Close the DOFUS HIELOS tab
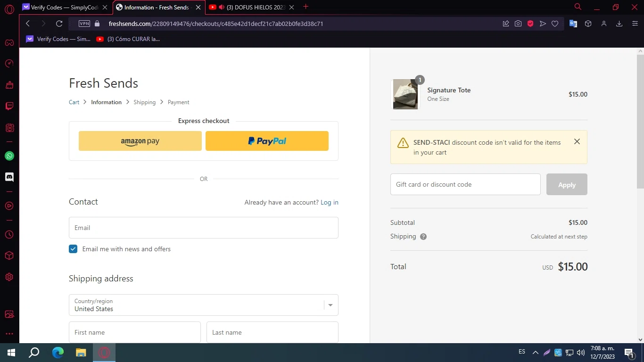Viewport: 644px width, 362px height. [292, 7]
